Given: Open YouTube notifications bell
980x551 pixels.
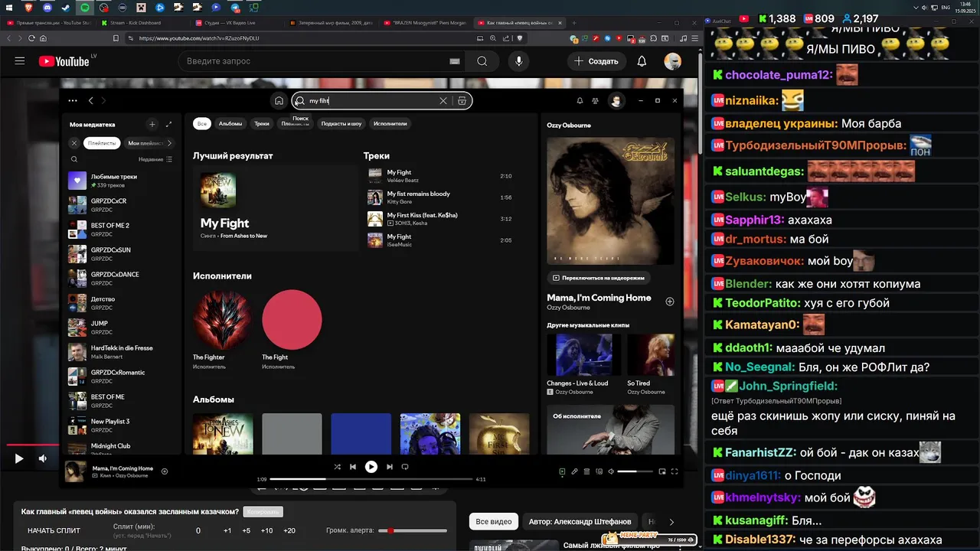Looking at the screenshot, I should 642,61.
